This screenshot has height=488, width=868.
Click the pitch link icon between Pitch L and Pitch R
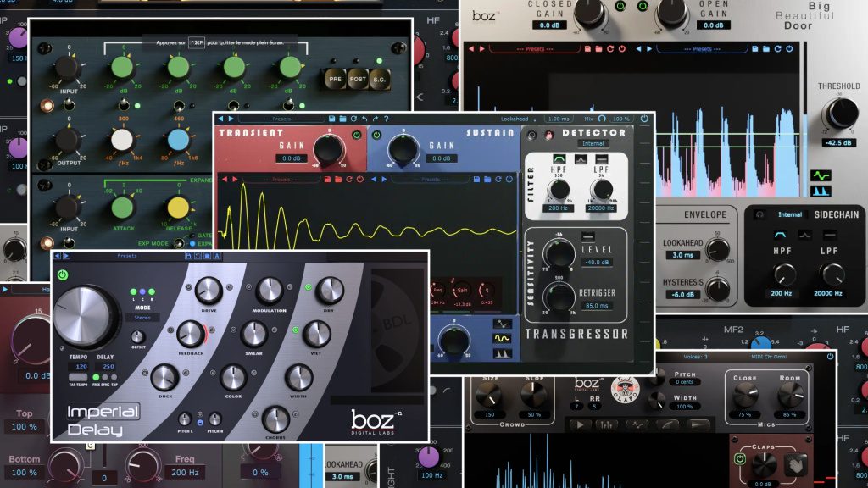click(x=200, y=422)
